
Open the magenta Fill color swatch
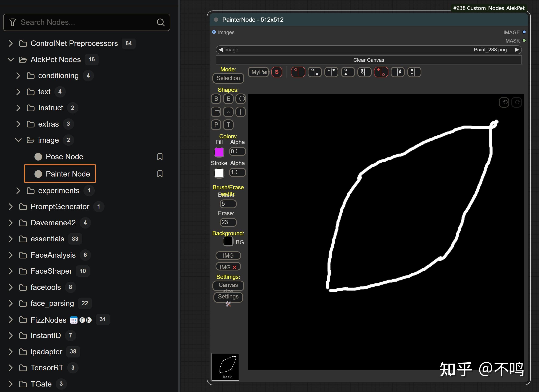219,152
